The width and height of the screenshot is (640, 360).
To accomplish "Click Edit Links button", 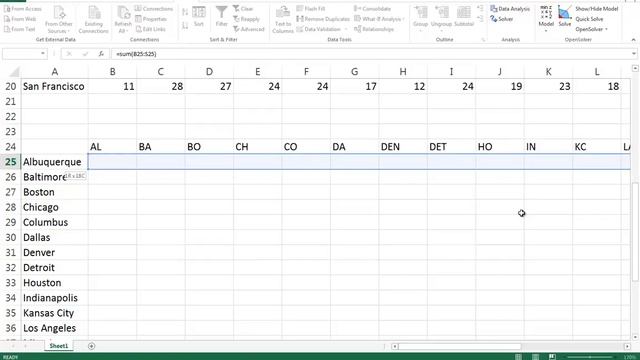I will [x=150, y=29].
